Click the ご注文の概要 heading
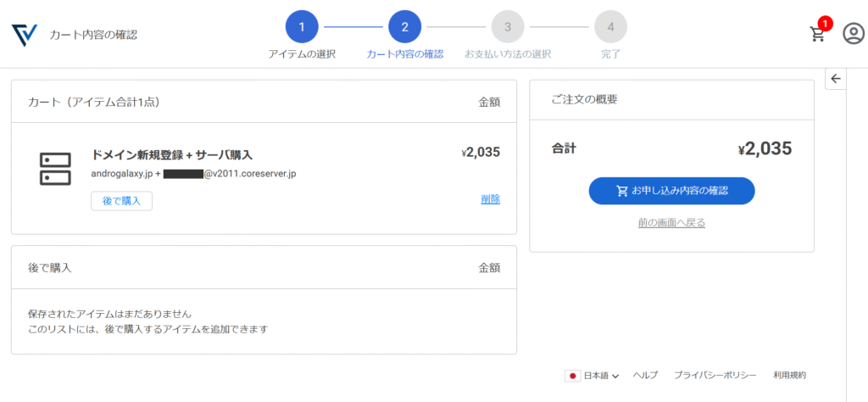 coord(585,100)
